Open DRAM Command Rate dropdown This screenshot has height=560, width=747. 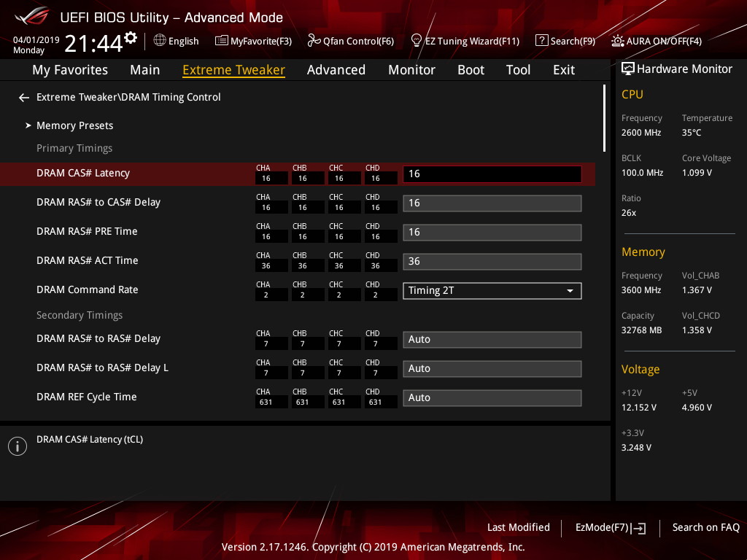click(492, 291)
